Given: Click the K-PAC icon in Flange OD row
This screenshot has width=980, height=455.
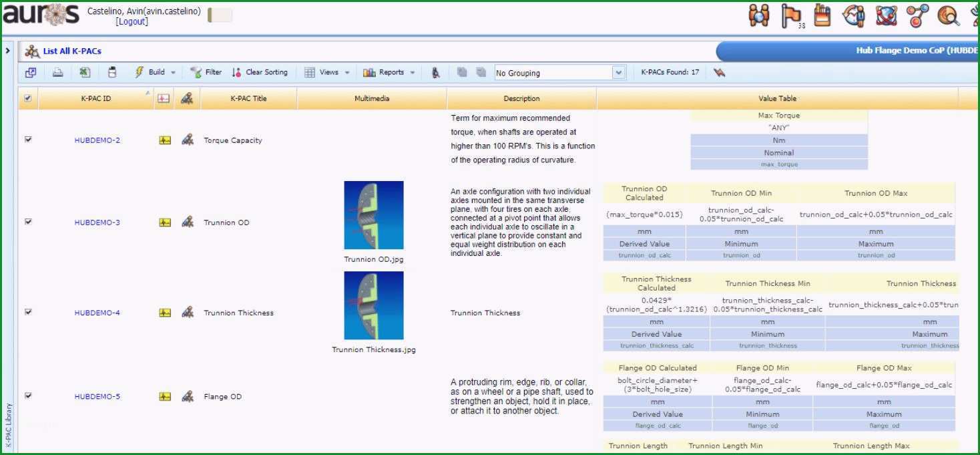Looking at the screenshot, I should pyautogui.click(x=188, y=396).
